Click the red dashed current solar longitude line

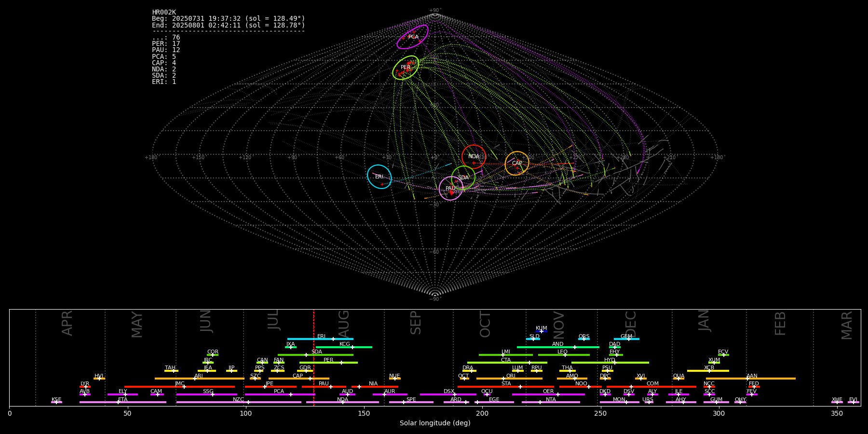click(x=313, y=357)
